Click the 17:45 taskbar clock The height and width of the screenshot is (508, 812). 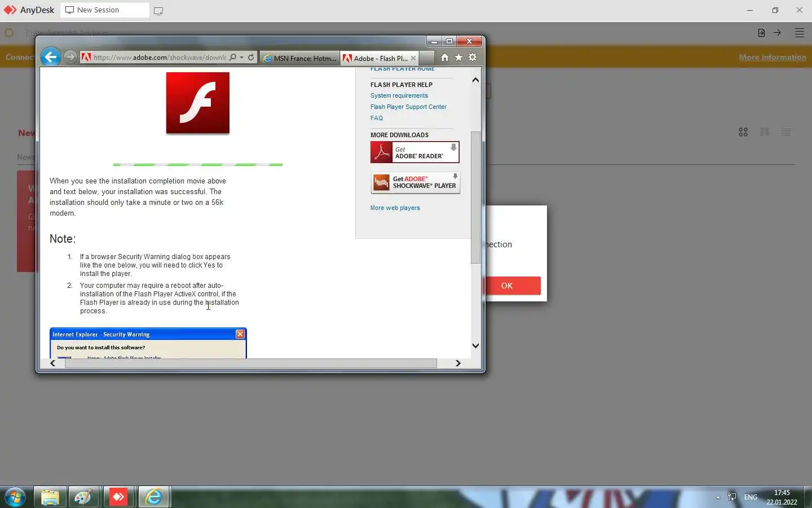tap(782, 497)
